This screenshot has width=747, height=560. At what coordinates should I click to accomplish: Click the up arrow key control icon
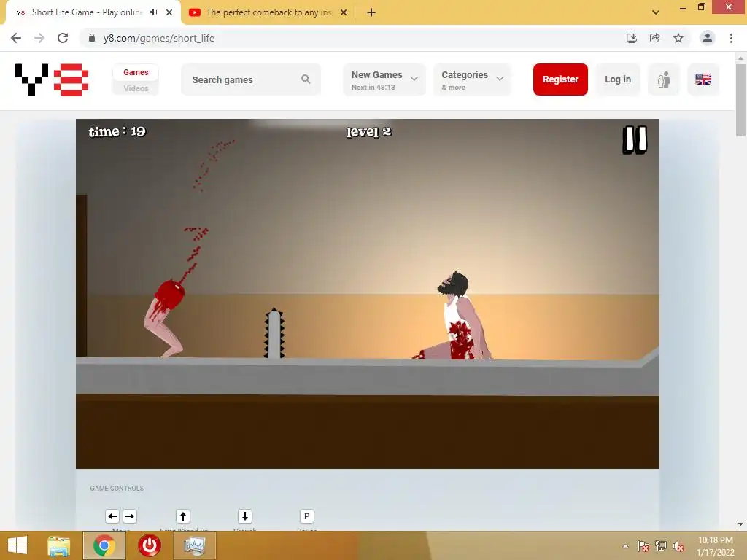[x=183, y=516]
